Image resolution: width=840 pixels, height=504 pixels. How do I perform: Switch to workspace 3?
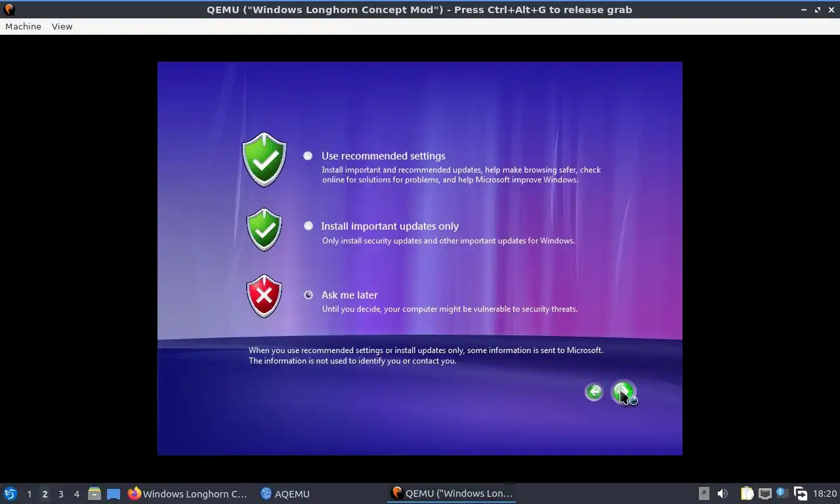point(60,493)
